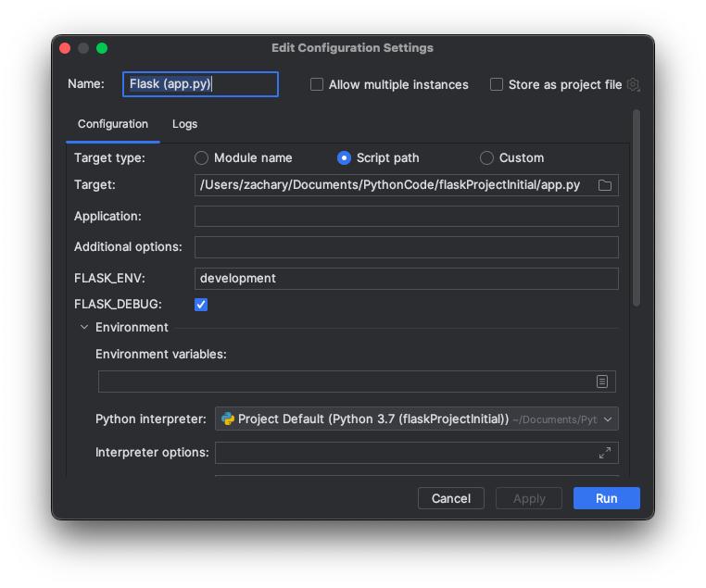Enable Allow multiple instances checkbox
The image size is (706, 588).
[317, 84]
